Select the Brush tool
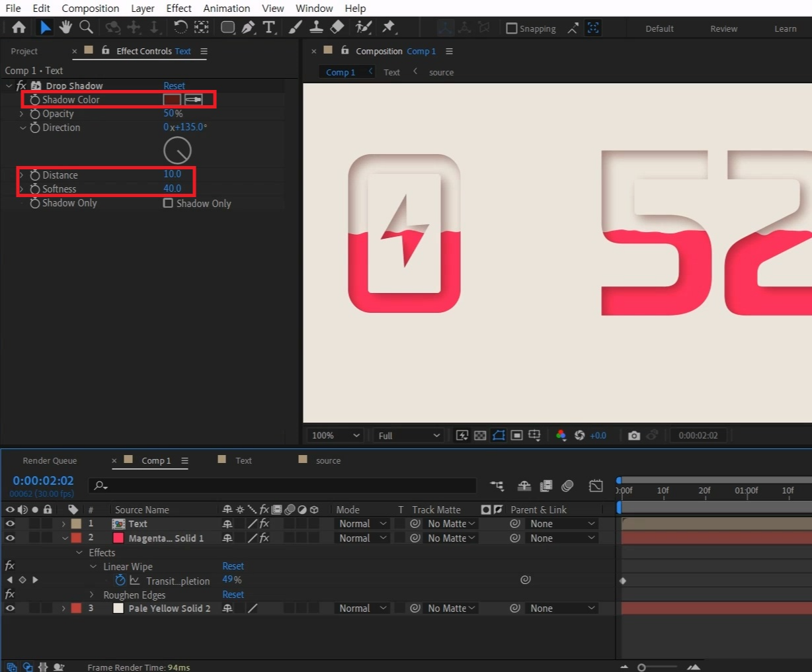Screen dimensions: 812x672 point(296,27)
